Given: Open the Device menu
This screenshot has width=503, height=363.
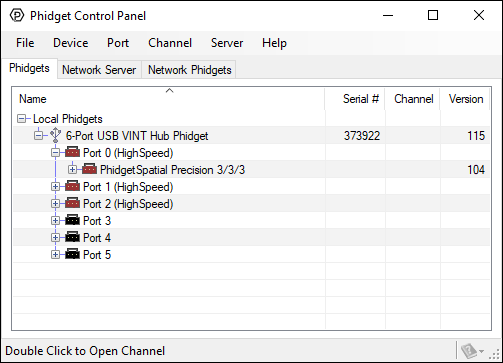Looking at the screenshot, I should 71,43.
